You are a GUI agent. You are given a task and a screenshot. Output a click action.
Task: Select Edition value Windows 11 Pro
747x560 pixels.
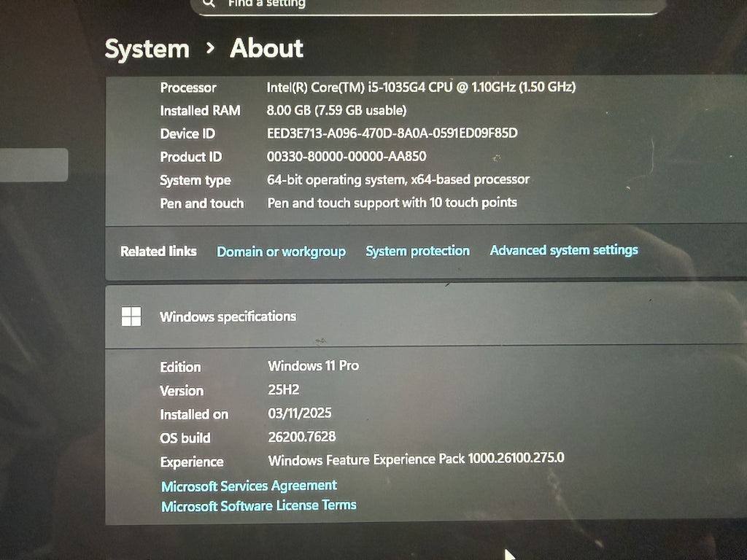click(x=314, y=366)
